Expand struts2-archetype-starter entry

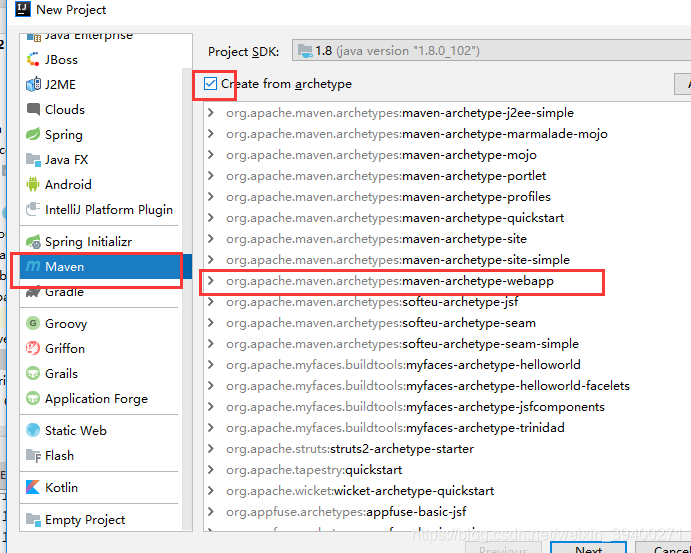point(211,449)
